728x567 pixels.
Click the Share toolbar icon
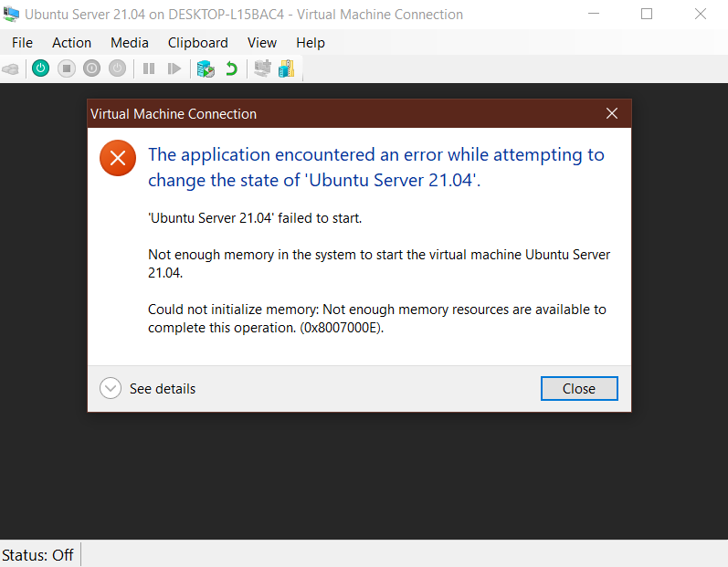(x=287, y=68)
